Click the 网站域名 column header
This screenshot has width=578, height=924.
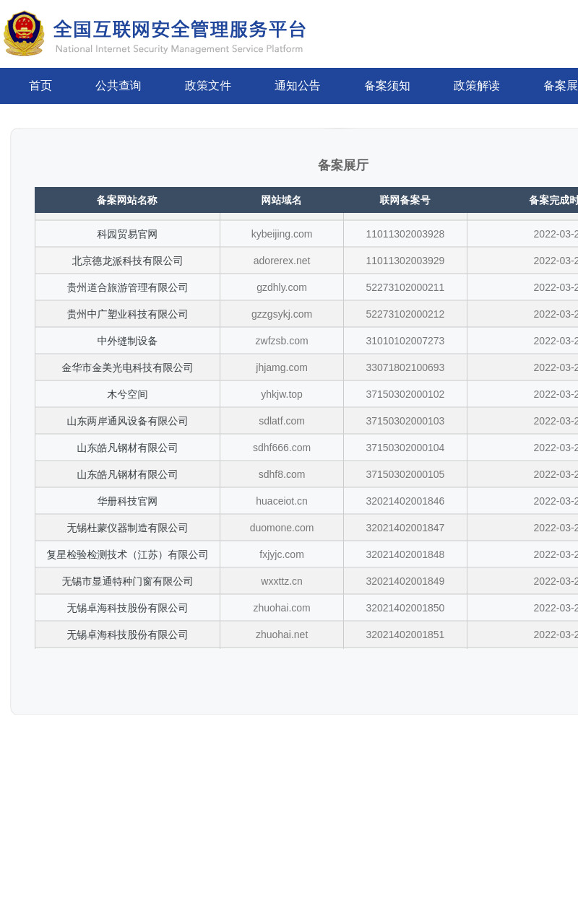(x=282, y=200)
